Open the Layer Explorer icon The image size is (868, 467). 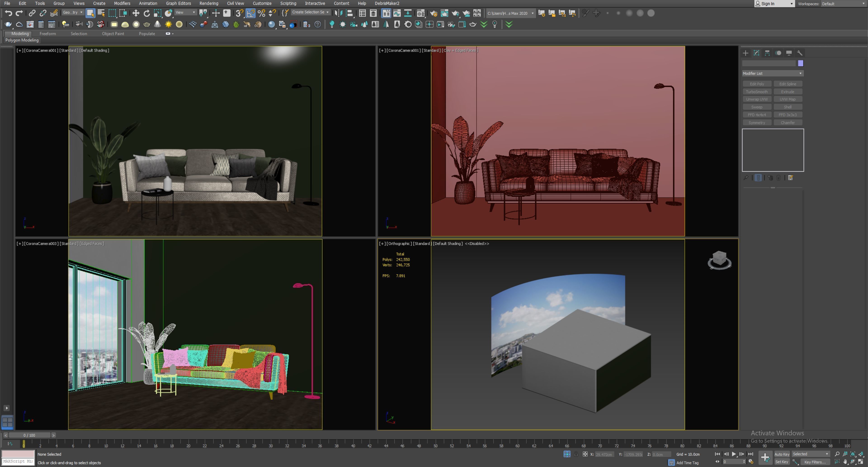373,13
